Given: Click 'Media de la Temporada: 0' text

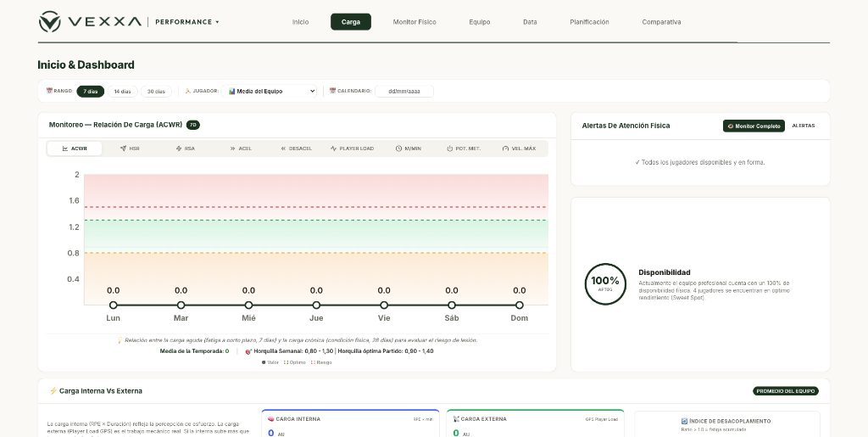Looking at the screenshot, I should click(194, 351).
